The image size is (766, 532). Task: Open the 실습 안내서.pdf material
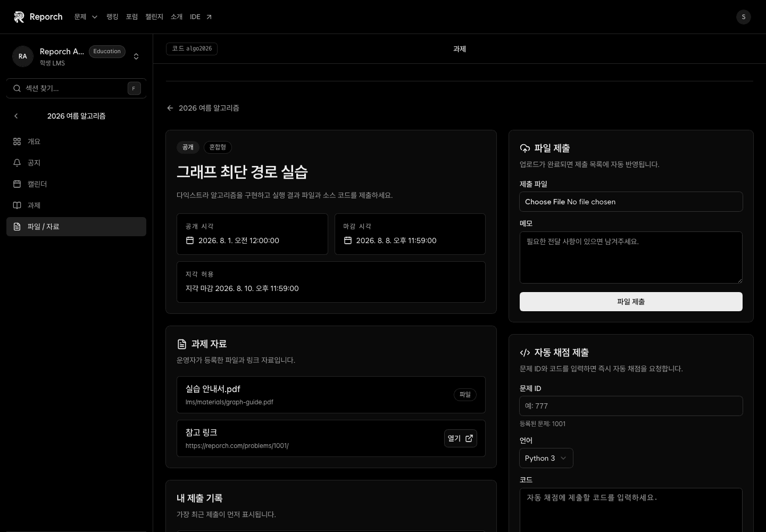point(331,395)
